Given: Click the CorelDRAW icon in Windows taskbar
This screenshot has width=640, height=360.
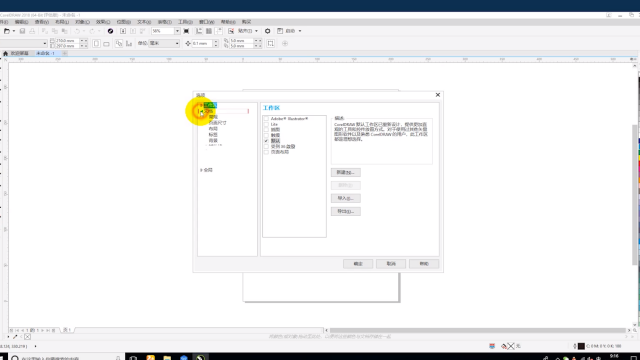Looking at the screenshot, I should coord(200,358).
